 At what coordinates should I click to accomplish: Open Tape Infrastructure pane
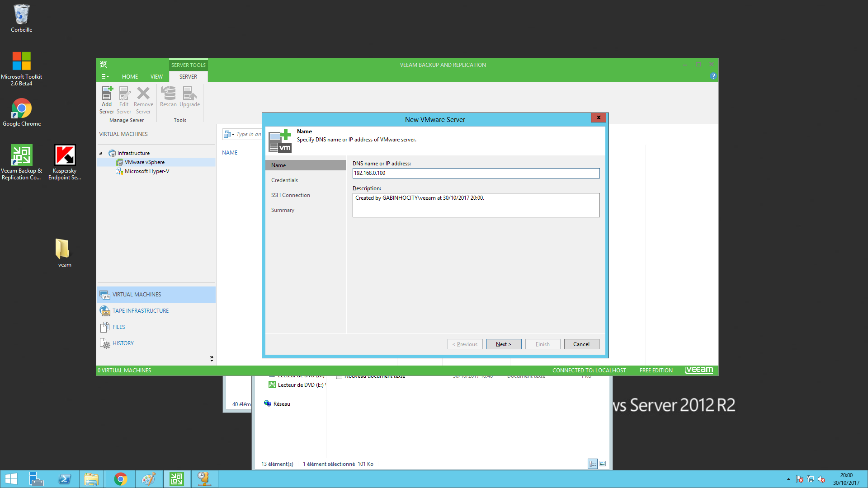tap(156, 311)
